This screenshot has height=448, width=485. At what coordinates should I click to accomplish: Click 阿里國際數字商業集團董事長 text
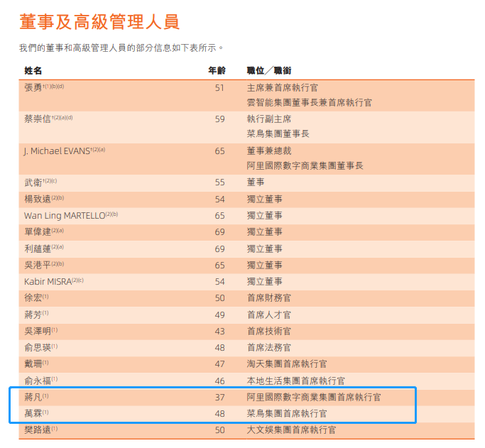[x=305, y=165]
